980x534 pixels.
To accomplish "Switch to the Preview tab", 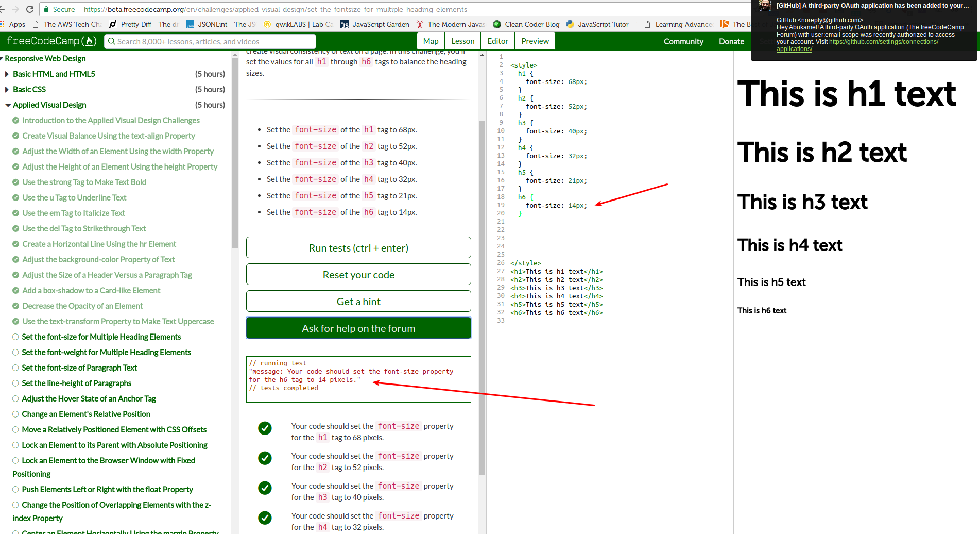I will pos(535,41).
